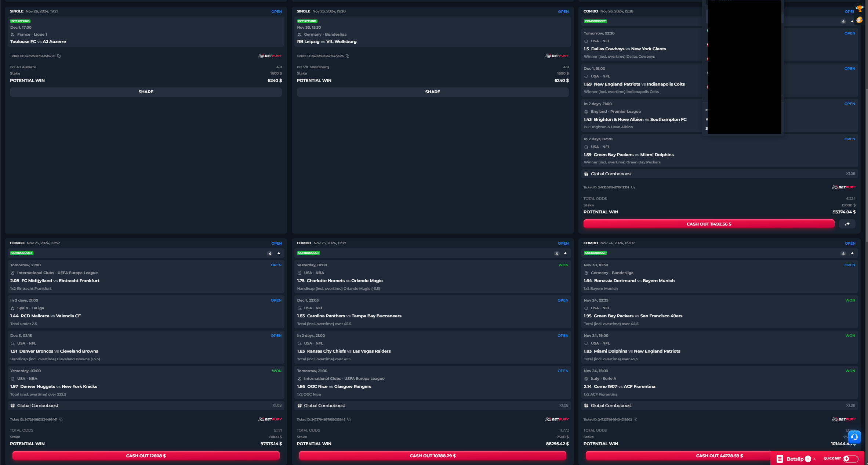The width and height of the screenshot is (868, 465).
Task: Click the COMBOBOOST tag on the Nov 26 combo
Action: [x=595, y=21]
